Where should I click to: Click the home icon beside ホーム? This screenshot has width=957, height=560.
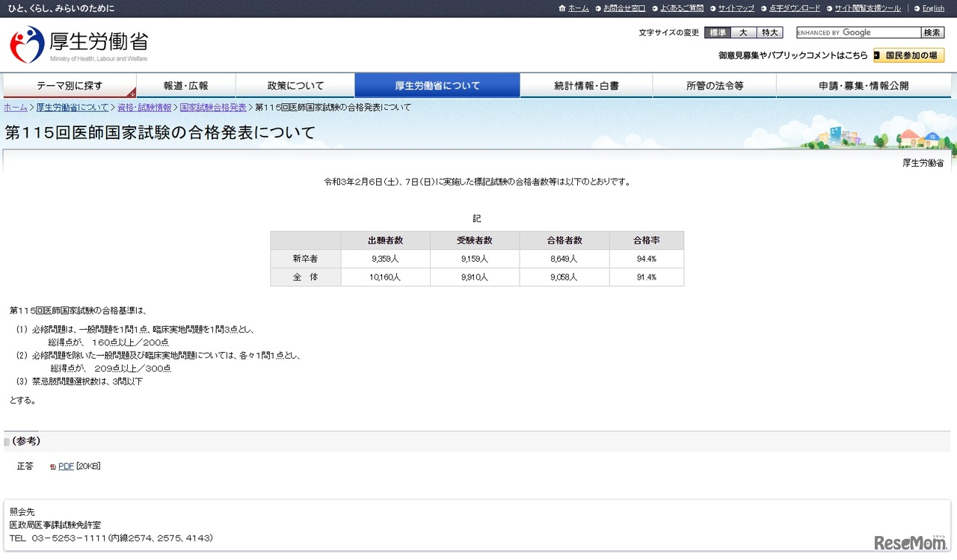point(562,8)
